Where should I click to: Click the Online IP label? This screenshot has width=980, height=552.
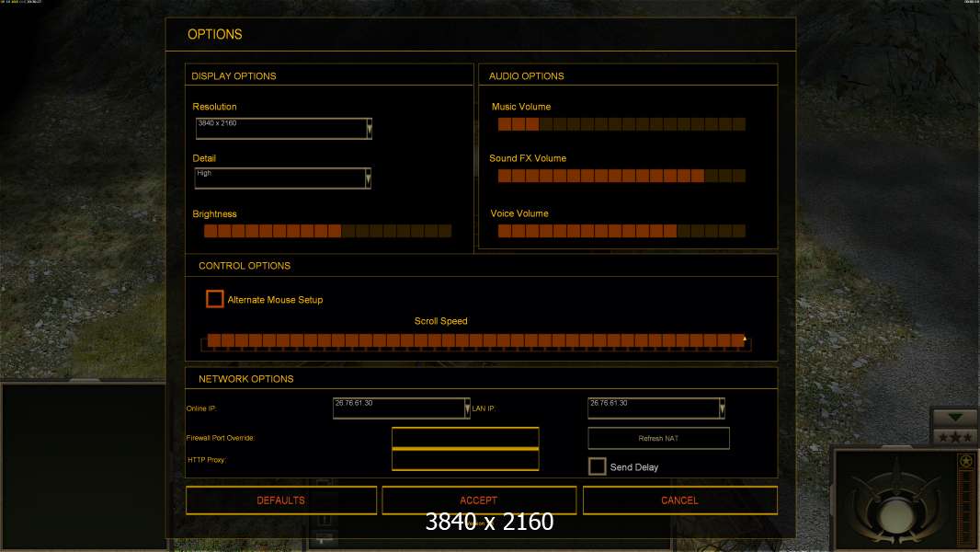coord(201,408)
